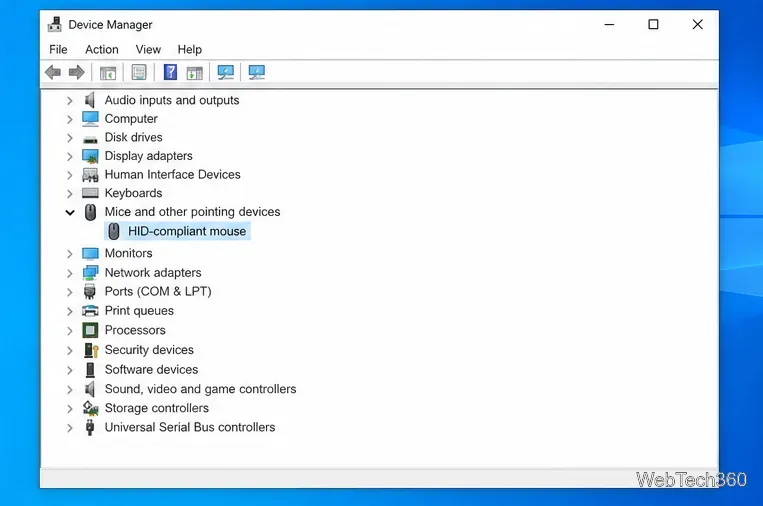Open the Help menu
The height and width of the screenshot is (506, 763).
190,50
